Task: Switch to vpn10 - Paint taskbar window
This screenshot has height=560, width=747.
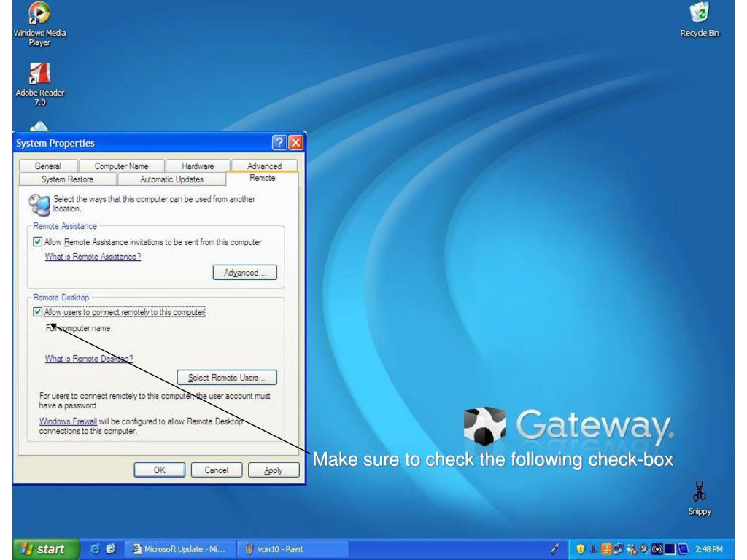Action: (293, 549)
